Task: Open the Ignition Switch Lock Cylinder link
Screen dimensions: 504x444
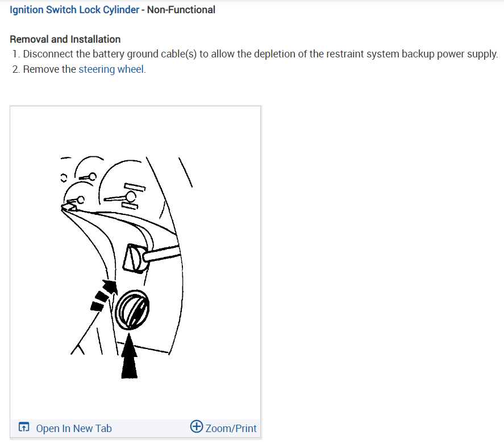Action: coord(74,10)
